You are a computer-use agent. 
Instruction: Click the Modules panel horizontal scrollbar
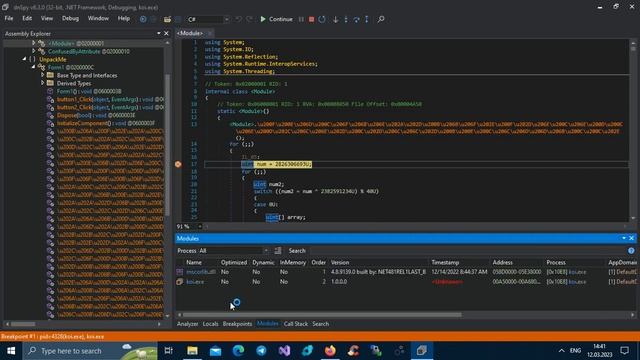tap(322, 315)
